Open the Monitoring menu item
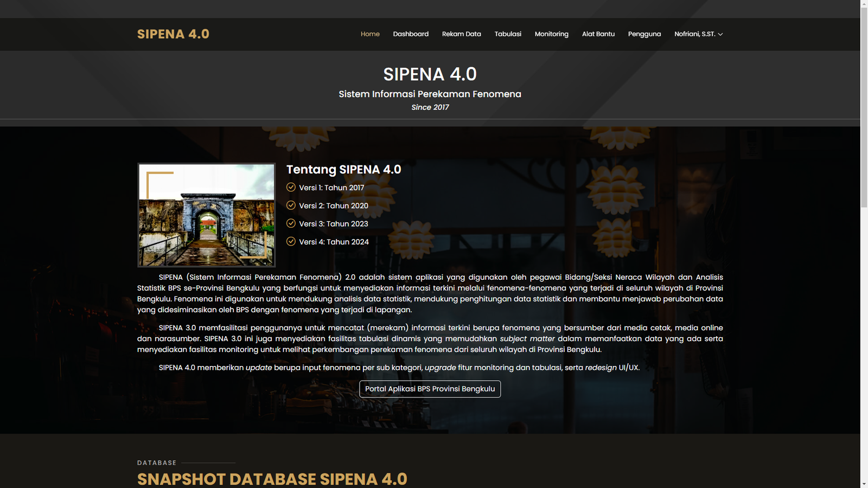Screen dimensions: 868x488 [551, 34]
